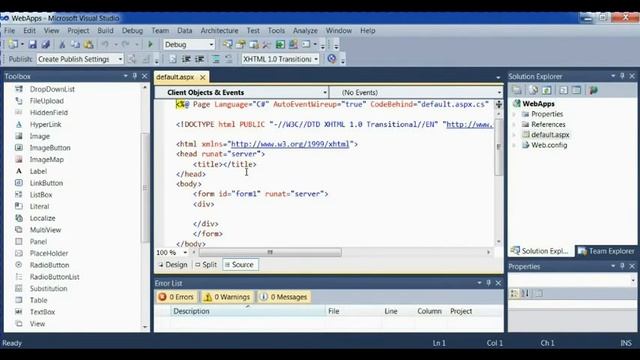Open the Properties Window toolbar icon
The width and height of the screenshot is (640, 360).
point(240,44)
